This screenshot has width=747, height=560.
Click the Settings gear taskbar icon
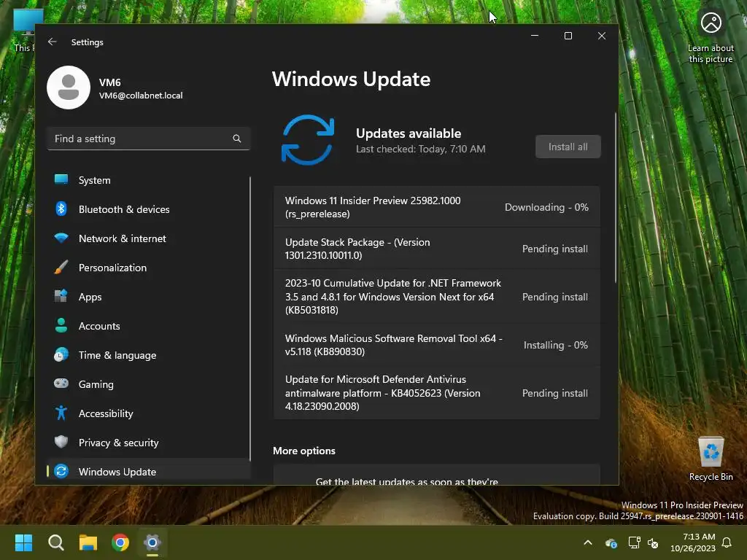[x=152, y=542]
